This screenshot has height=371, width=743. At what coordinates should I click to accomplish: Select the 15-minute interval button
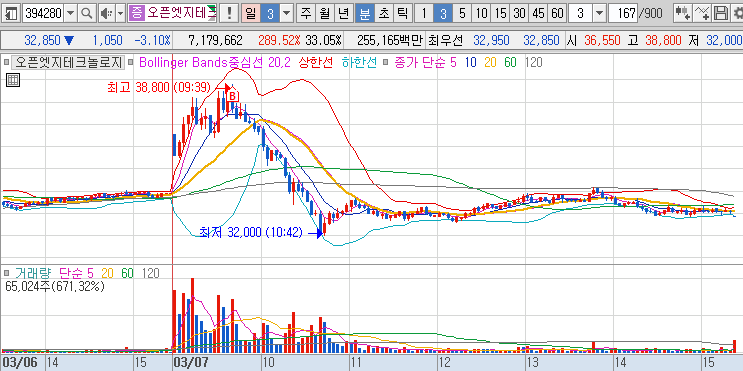[x=500, y=13]
